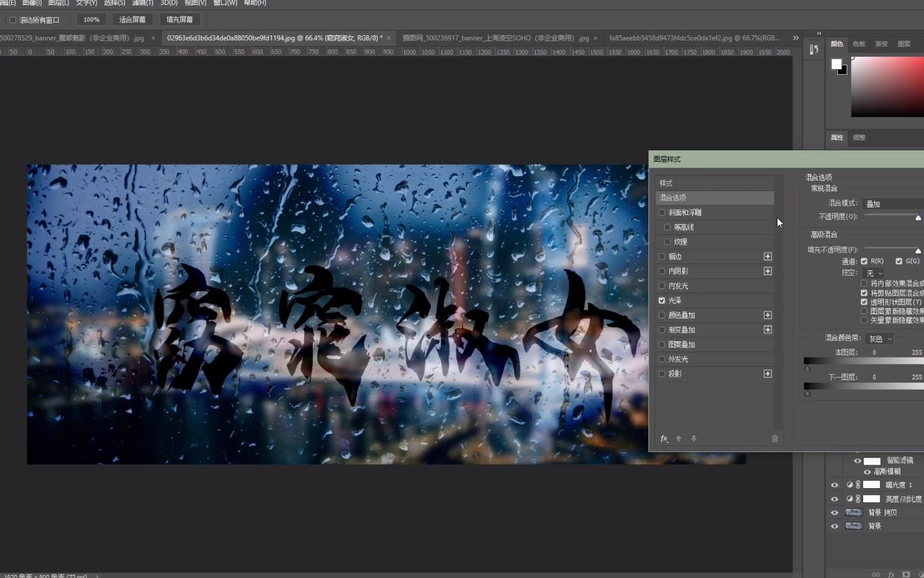The width and height of the screenshot is (924, 578).
Task: Enable the 内发光 effect checkbox
Action: pyautogui.click(x=662, y=286)
